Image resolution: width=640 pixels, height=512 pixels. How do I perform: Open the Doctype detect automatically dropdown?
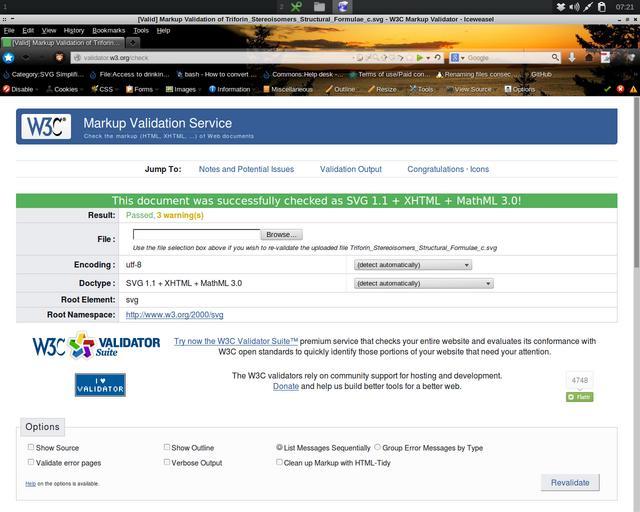[x=423, y=283]
